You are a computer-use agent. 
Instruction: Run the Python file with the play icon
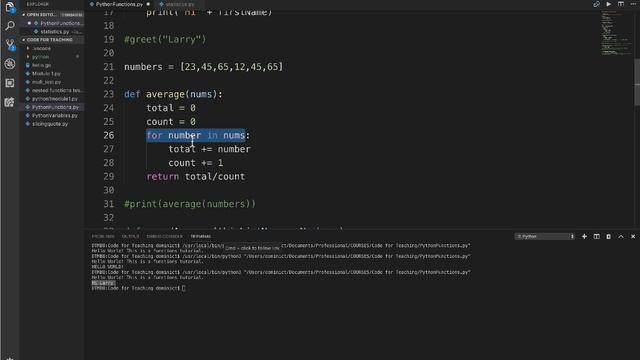click(x=609, y=4)
